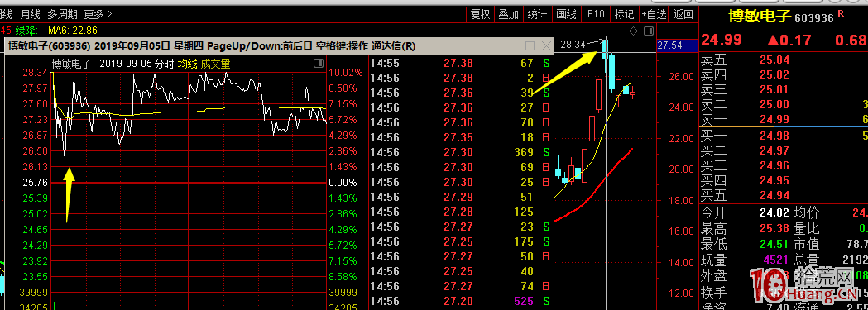Select the trade row with volume 78

[x=461, y=122]
